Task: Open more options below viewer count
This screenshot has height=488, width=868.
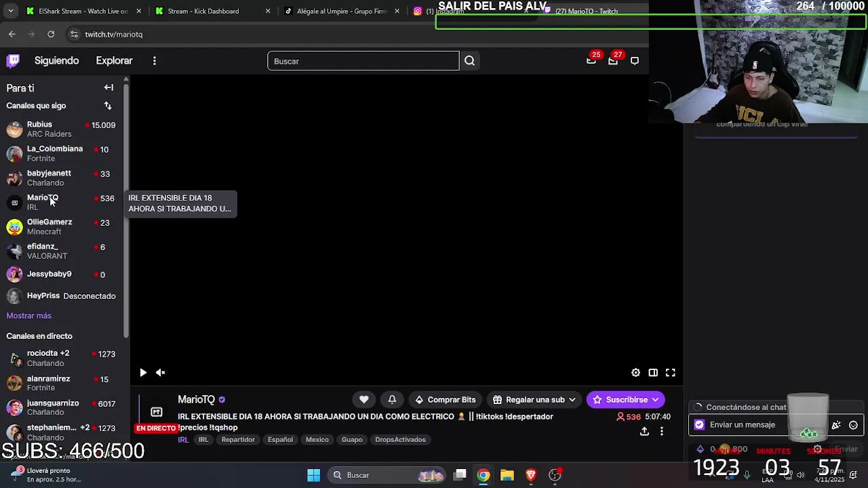Action: 662,431
